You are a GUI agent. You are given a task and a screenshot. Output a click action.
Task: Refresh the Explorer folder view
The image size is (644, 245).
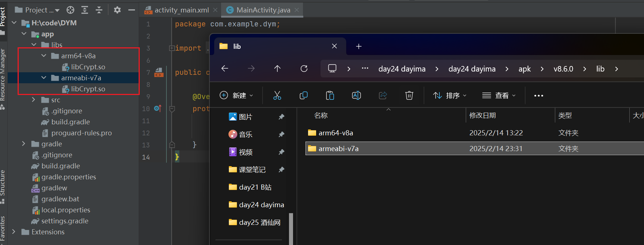point(304,69)
